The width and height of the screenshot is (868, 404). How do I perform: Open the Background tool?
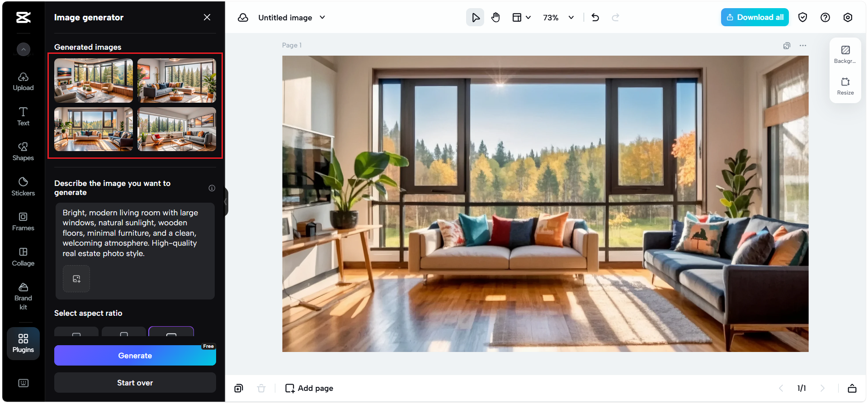(x=845, y=54)
